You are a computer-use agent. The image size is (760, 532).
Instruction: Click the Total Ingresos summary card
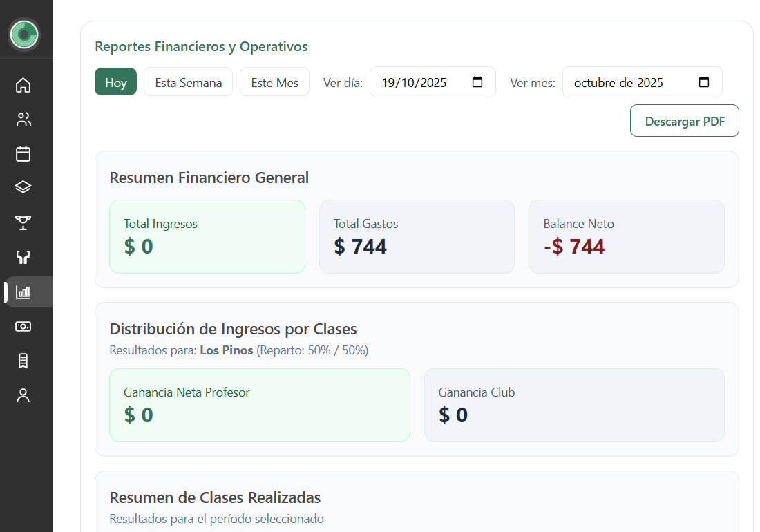(x=207, y=236)
